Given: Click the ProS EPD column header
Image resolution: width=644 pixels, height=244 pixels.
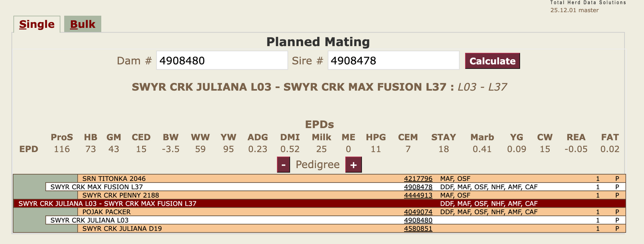Looking at the screenshot, I should (62, 137).
